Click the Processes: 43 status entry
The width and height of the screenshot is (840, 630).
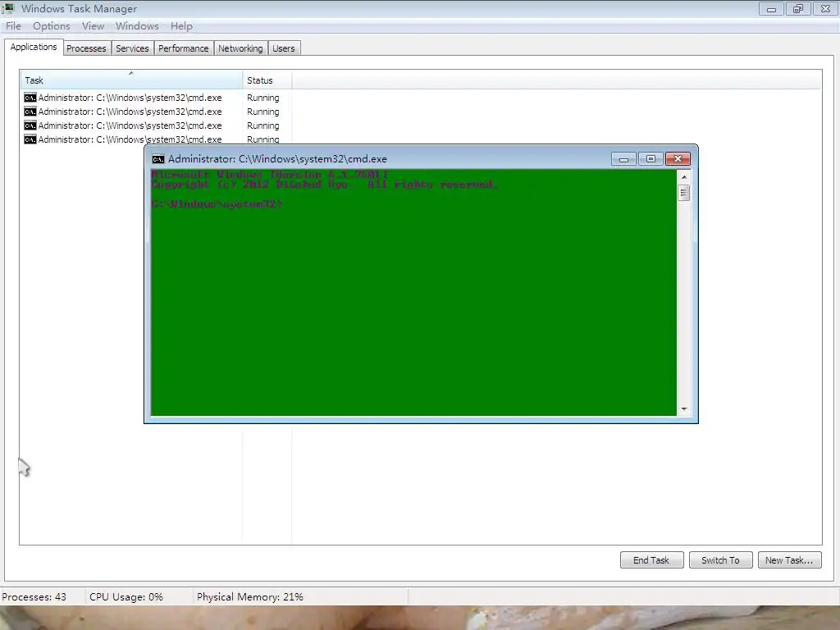34,597
